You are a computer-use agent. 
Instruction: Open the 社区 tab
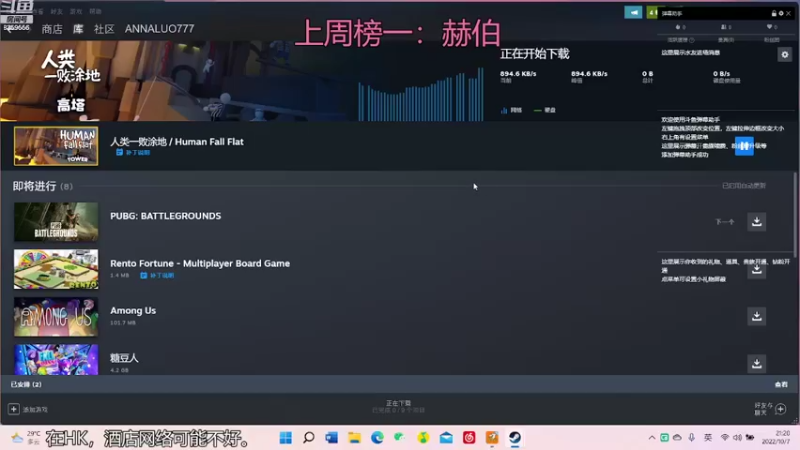104,29
